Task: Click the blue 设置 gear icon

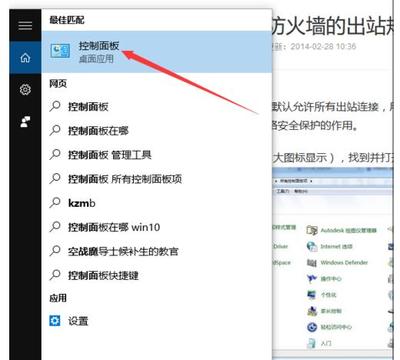Action: [x=55, y=321]
